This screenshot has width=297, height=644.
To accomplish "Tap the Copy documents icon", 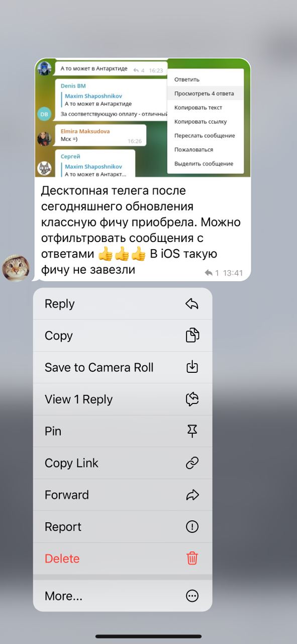I will pos(192,335).
